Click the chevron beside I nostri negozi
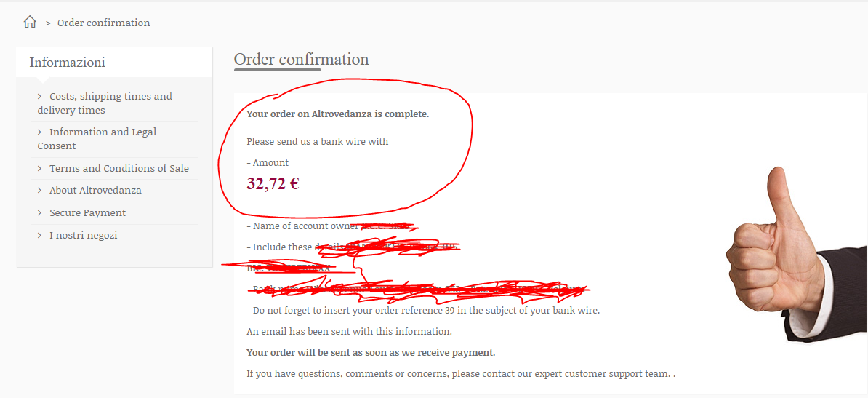Viewport: 868px width, 398px height. [x=40, y=235]
